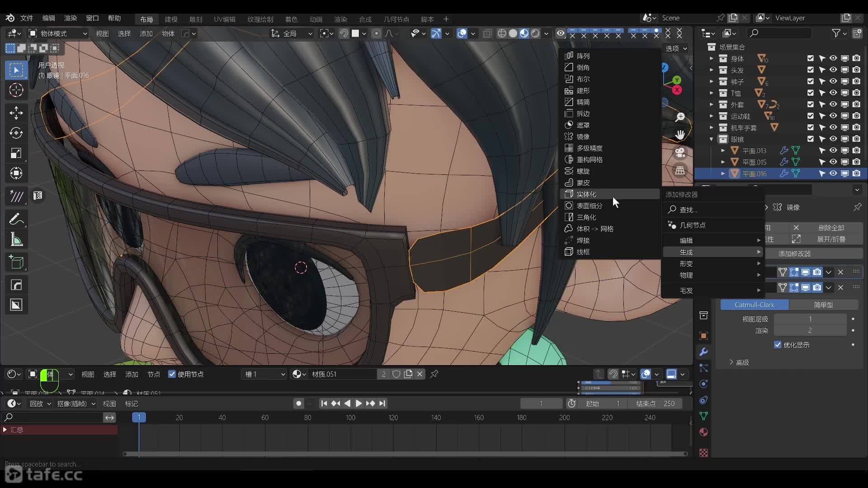Select 简单型 subdivision type
Screen dimensions: 868x488
824,305
